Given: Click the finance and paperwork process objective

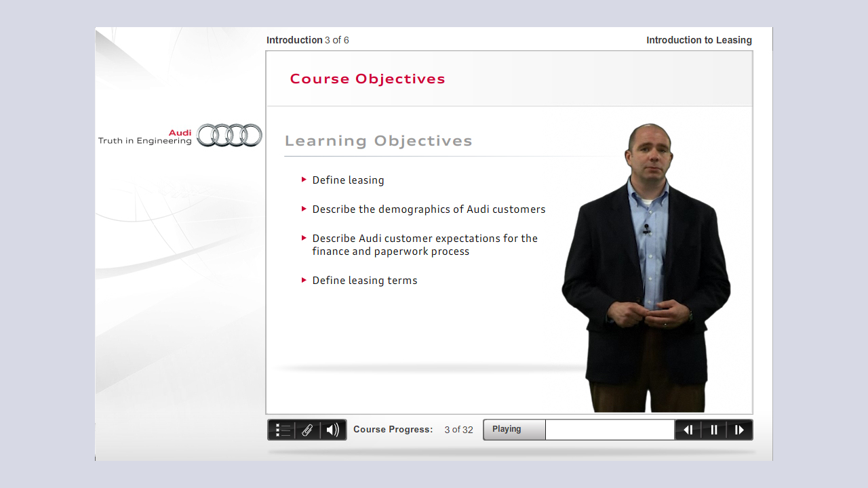Looking at the screenshot, I should coord(425,244).
